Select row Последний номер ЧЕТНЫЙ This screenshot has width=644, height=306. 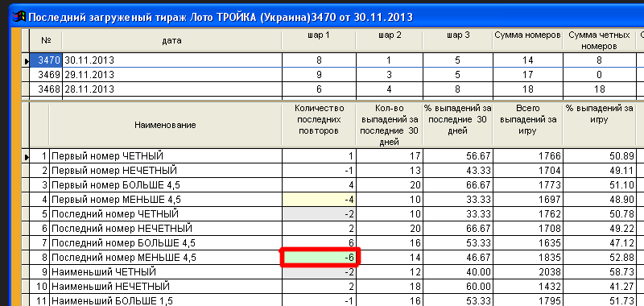(165, 214)
